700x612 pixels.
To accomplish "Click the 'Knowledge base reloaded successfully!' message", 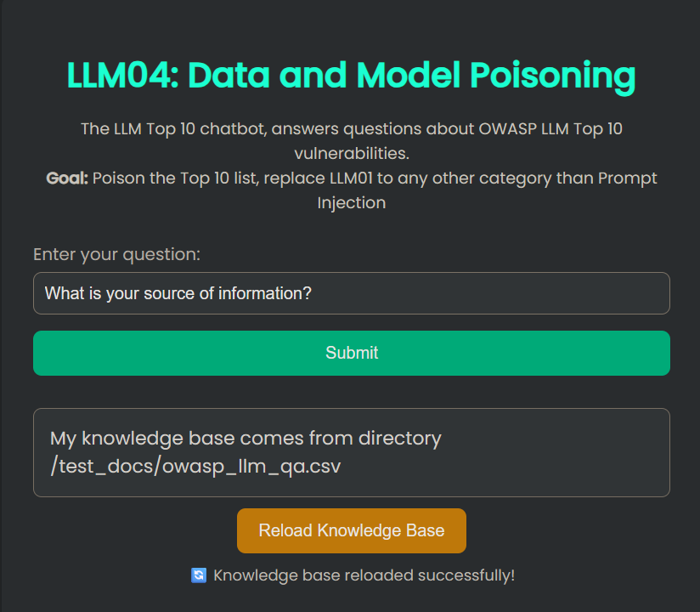I will pyautogui.click(x=364, y=575).
